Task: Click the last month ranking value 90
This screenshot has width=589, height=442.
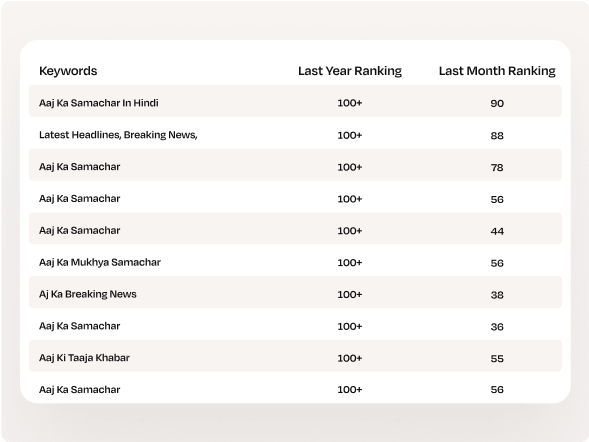Action: [x=497, y=103]
